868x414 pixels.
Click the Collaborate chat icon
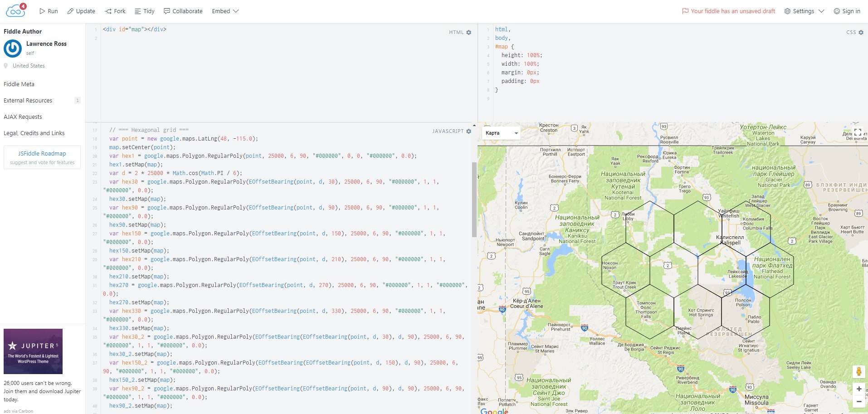tap(166, 11)
